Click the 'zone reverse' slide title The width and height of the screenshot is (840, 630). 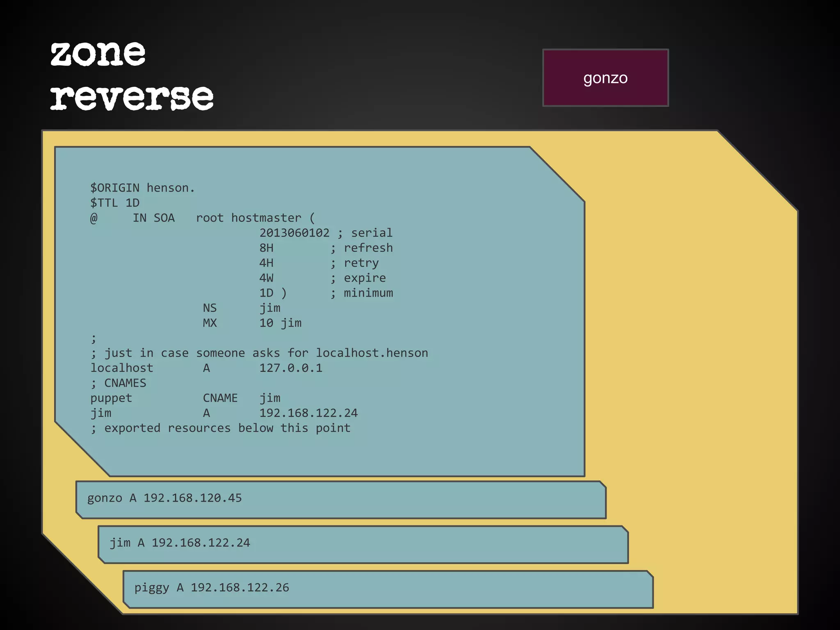(x=132, y=76)
